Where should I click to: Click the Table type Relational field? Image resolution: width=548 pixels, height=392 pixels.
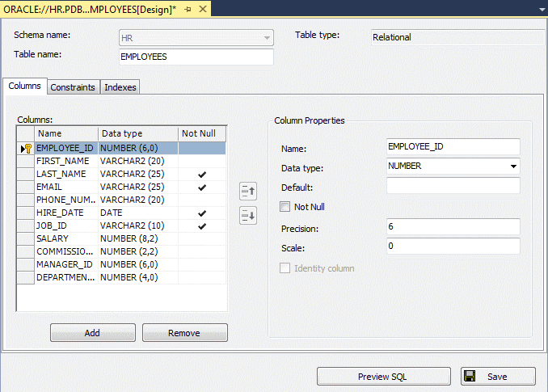(457, 37)
